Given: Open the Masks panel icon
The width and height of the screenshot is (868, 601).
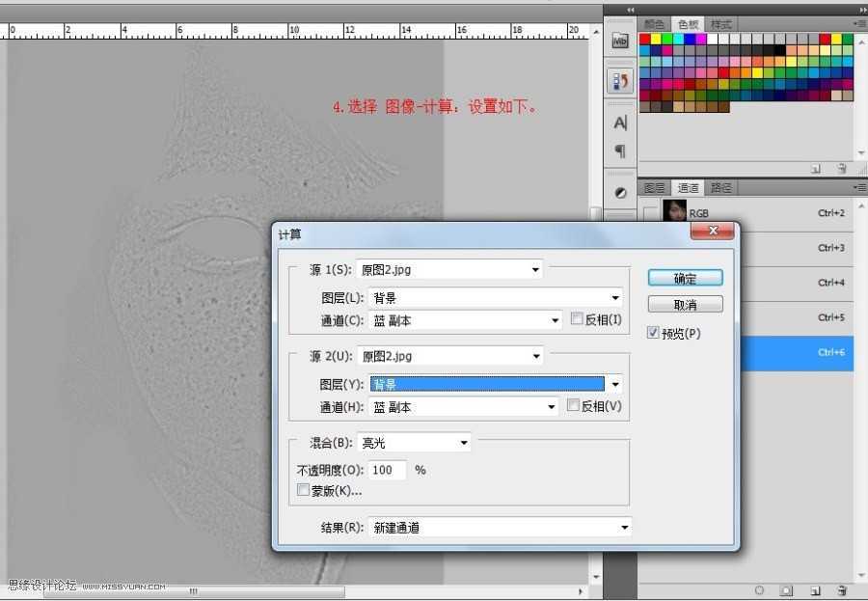Looking at the screenshot, I should tap(619, 192).
